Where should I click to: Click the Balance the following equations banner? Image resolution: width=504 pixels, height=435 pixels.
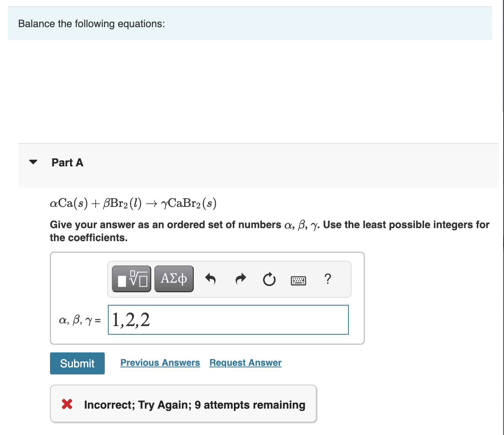[91, 24]
